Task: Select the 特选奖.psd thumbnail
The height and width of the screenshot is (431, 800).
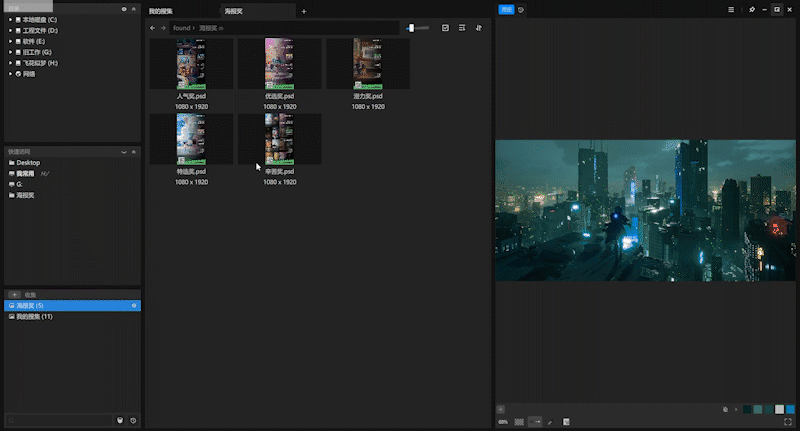Action: [x=191, y=139]
